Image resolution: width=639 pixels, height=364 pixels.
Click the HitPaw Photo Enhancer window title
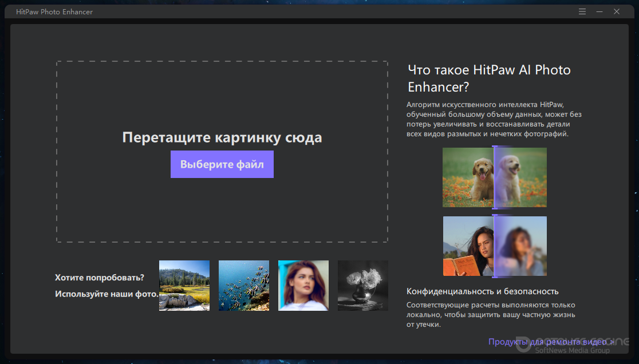[x=54, y=11]
